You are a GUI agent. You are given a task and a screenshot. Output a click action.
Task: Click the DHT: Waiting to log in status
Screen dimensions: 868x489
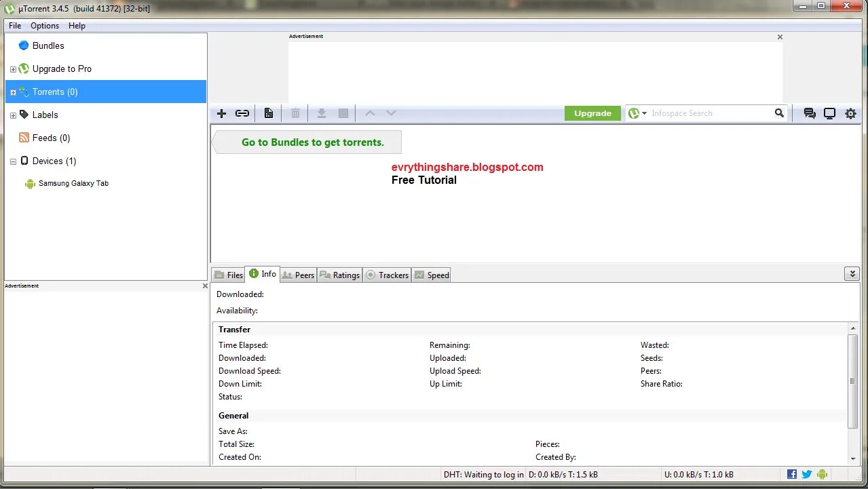tap(483, 474)
